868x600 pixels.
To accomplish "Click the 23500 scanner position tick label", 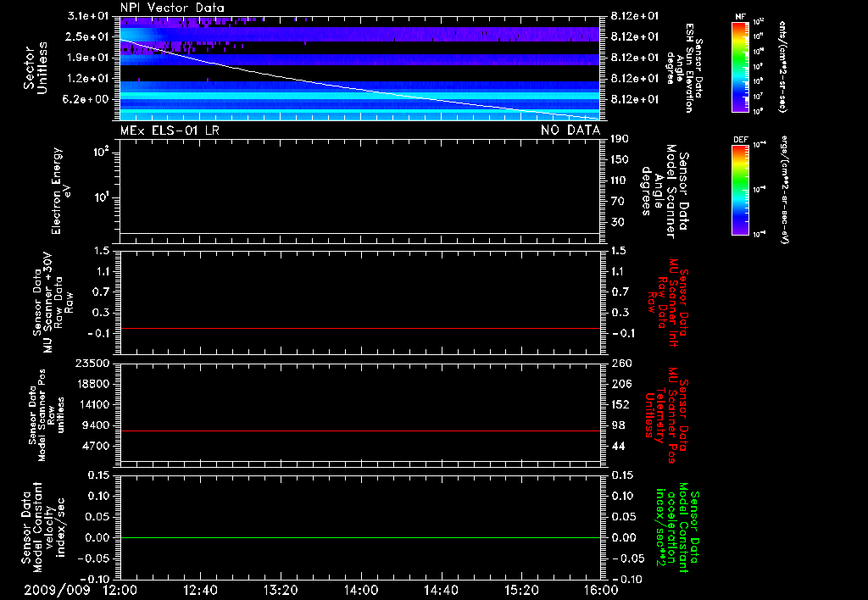I will point(92,364).
